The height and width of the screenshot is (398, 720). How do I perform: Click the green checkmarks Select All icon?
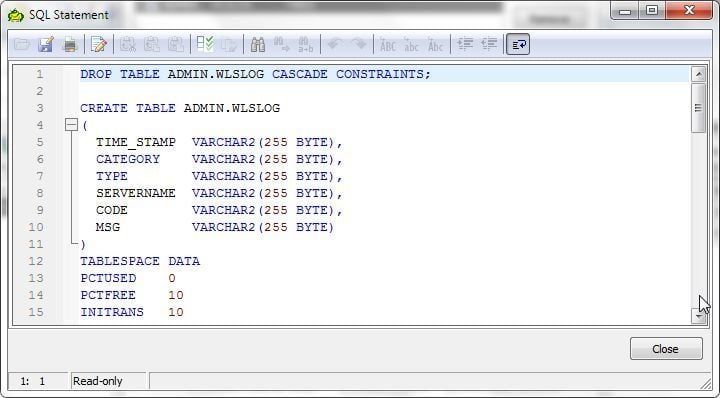coord(205,45)
